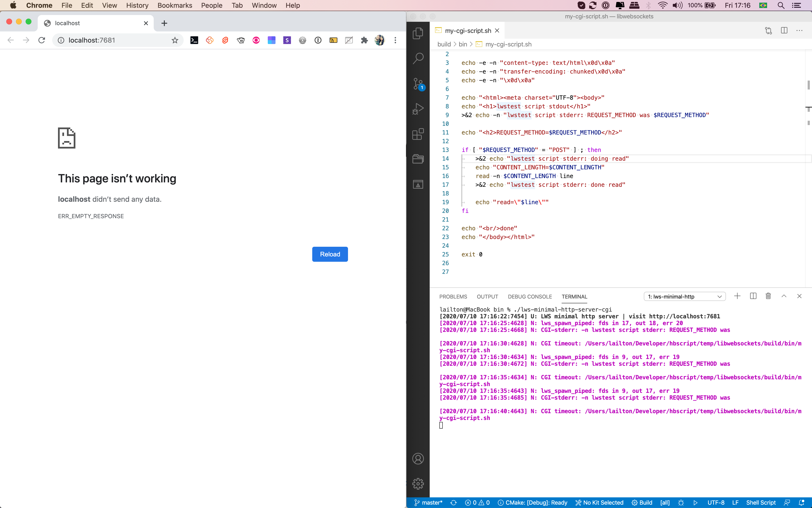This screenshot has width=812, height=508.
Task: Open the Chrome three-dot menu
Action: click(395, 40)
